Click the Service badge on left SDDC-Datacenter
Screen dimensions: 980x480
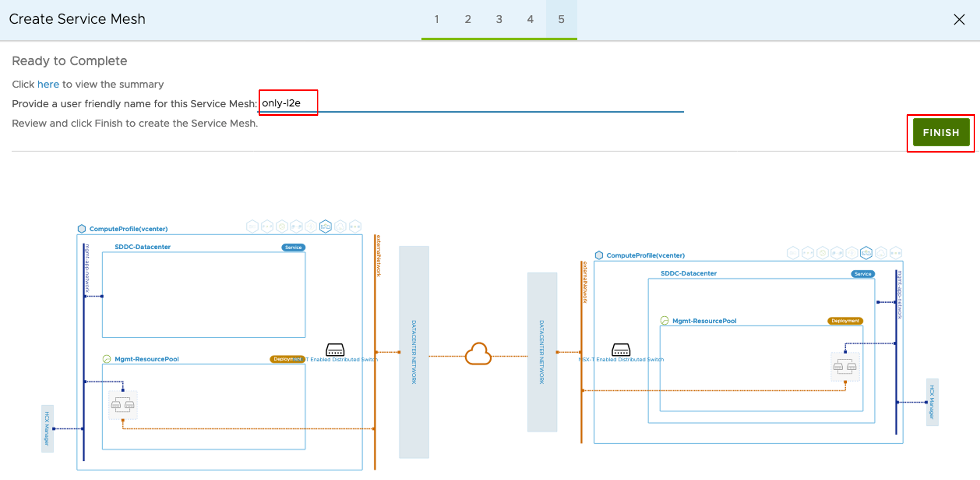tap(293, 247)
